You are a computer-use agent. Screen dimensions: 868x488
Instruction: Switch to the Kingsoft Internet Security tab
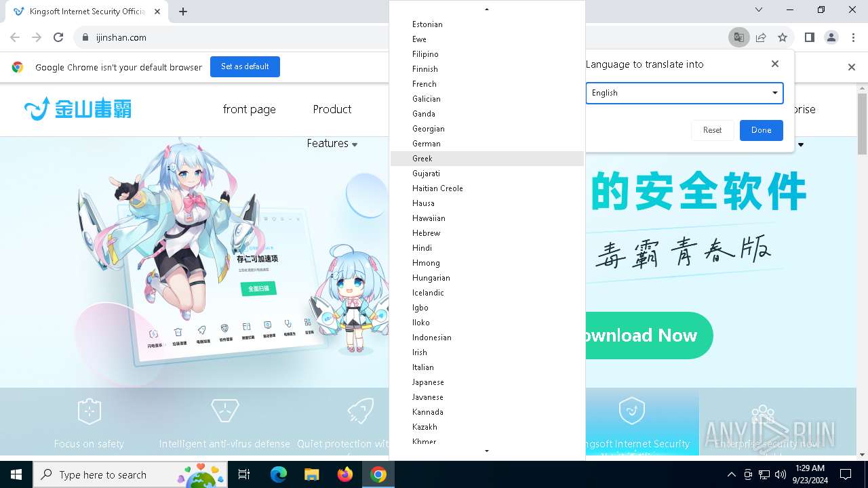point(87,12)
